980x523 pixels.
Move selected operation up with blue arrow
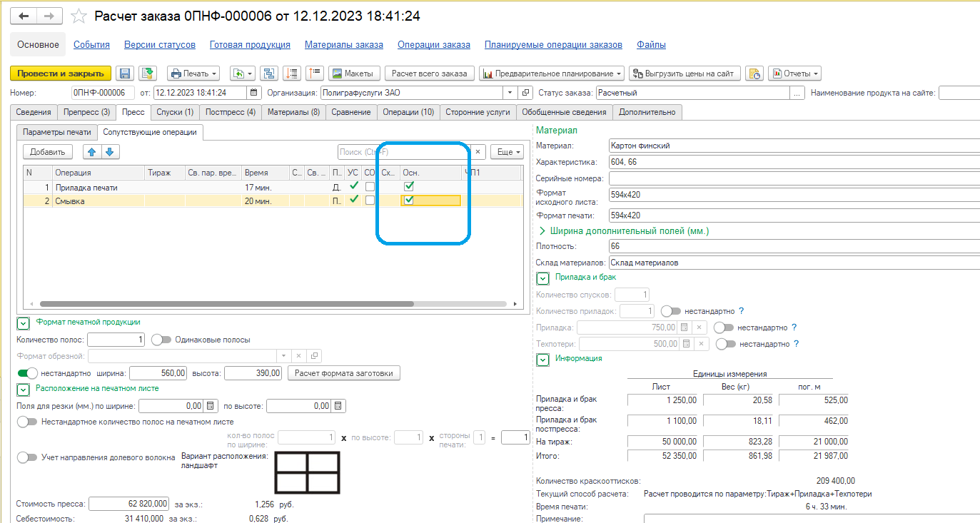(92, 151)
